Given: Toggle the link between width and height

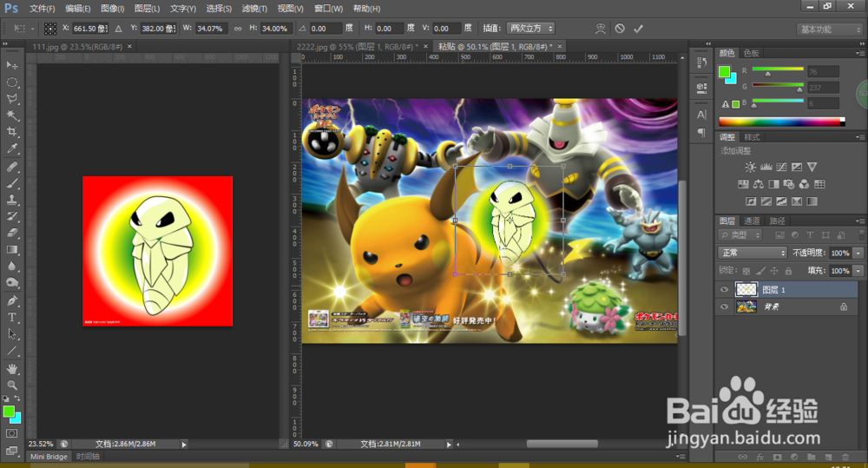Looking at the screenshot, I should 238,29.
